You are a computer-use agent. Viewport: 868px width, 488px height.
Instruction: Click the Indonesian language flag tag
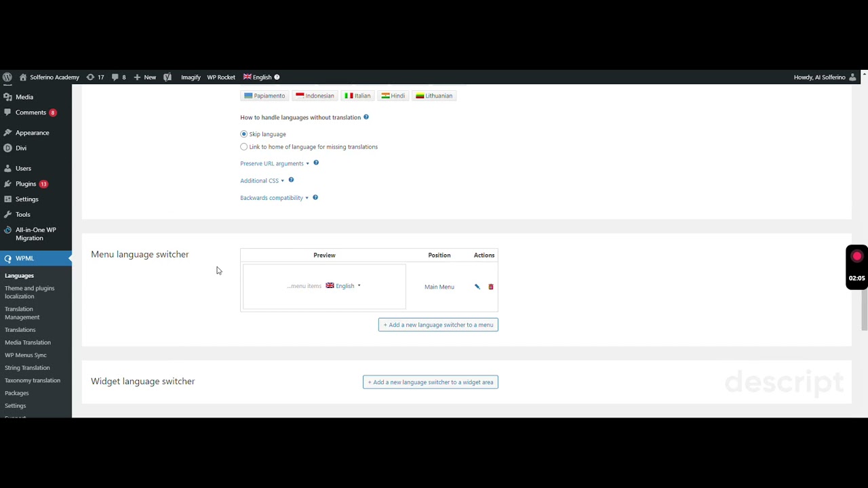(315, 96)
